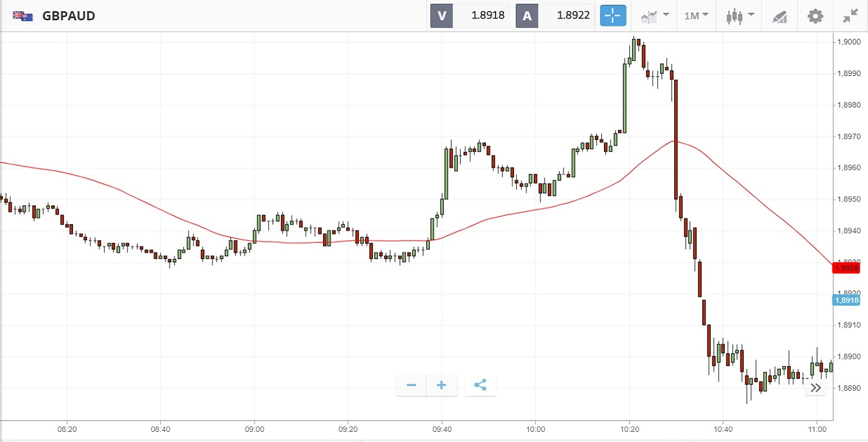Open chart settings gear
Viewport: 868px width, 442px height.
click(x=815, y=16)
